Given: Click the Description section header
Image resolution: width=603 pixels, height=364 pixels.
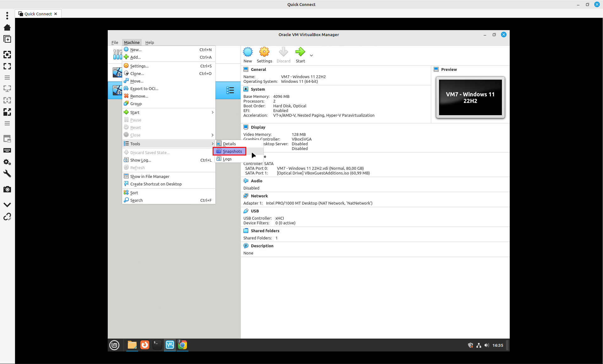Looking at the screenshot, I should coord(262,246).
